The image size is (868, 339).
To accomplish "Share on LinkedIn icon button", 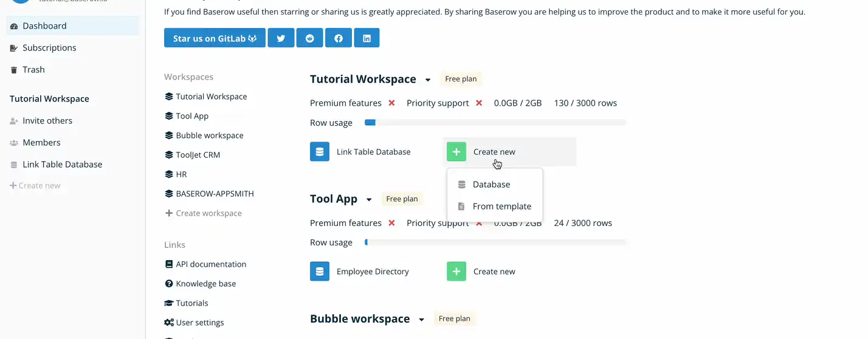I will (x=367, y=38).
